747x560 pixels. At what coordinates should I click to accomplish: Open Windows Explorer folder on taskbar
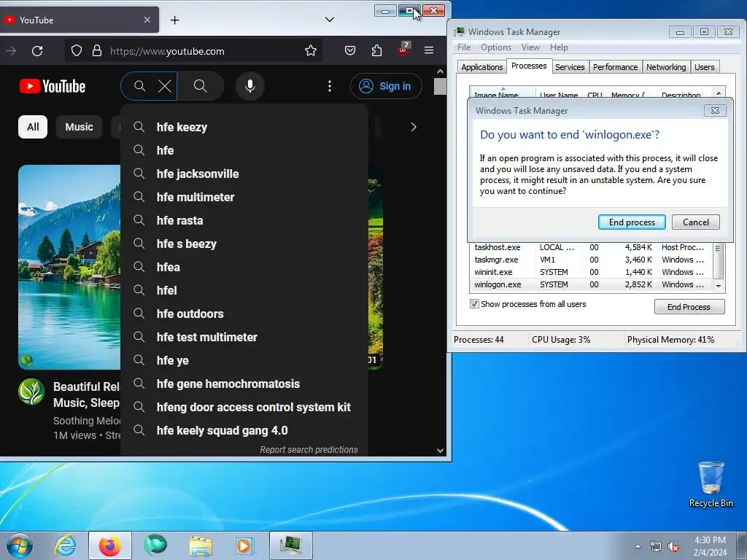coord(201,545)
